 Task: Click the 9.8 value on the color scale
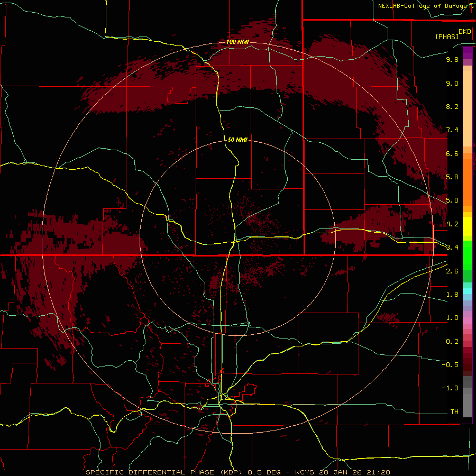pyautogui.click(x=452, y=59)
